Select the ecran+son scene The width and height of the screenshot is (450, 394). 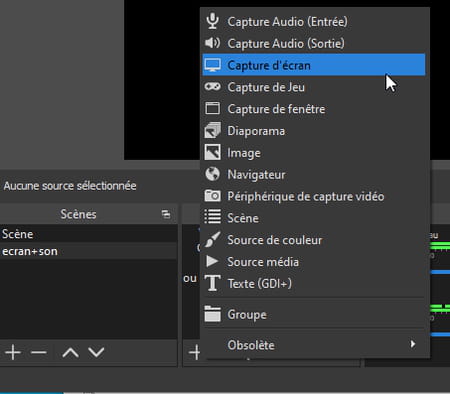tap(88, 251)
